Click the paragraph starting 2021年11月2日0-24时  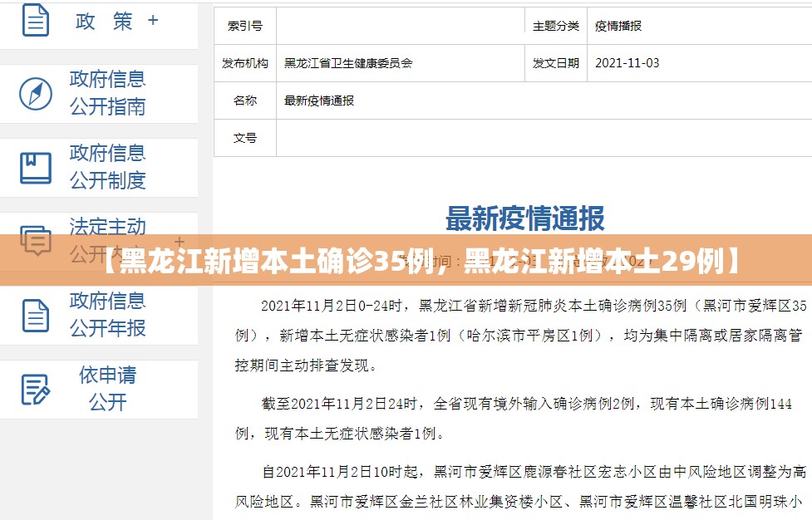click(520, 336)
